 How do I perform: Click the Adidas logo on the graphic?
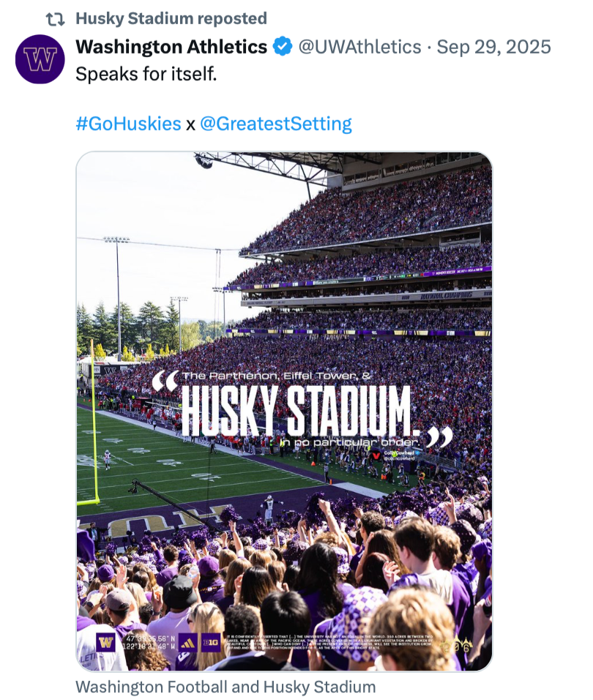(x=187, y=642)
